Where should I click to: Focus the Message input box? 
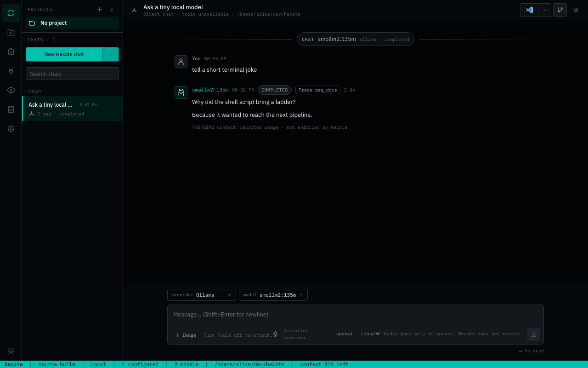(x=356, y=315)
